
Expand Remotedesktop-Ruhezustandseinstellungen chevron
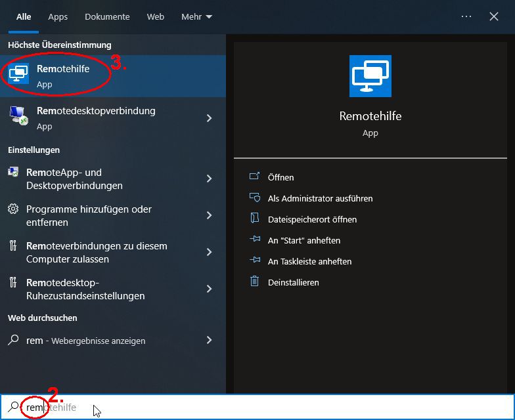tap(209, 289)
